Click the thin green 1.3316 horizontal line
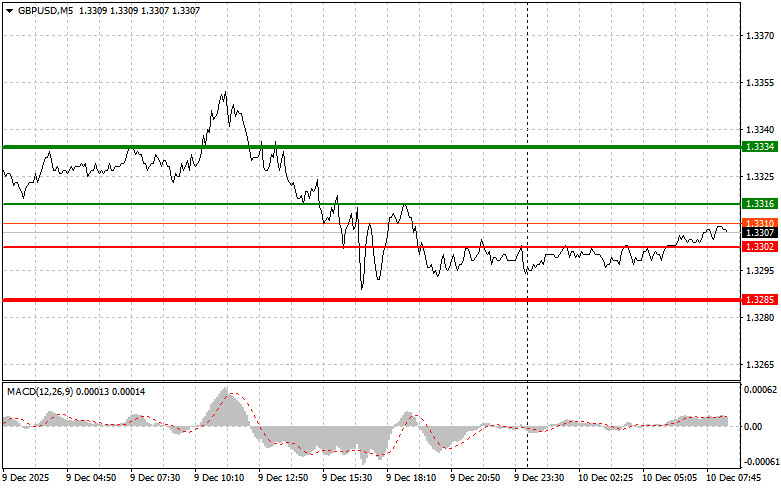This screenshot has height=489, width=781. [372, 204]
